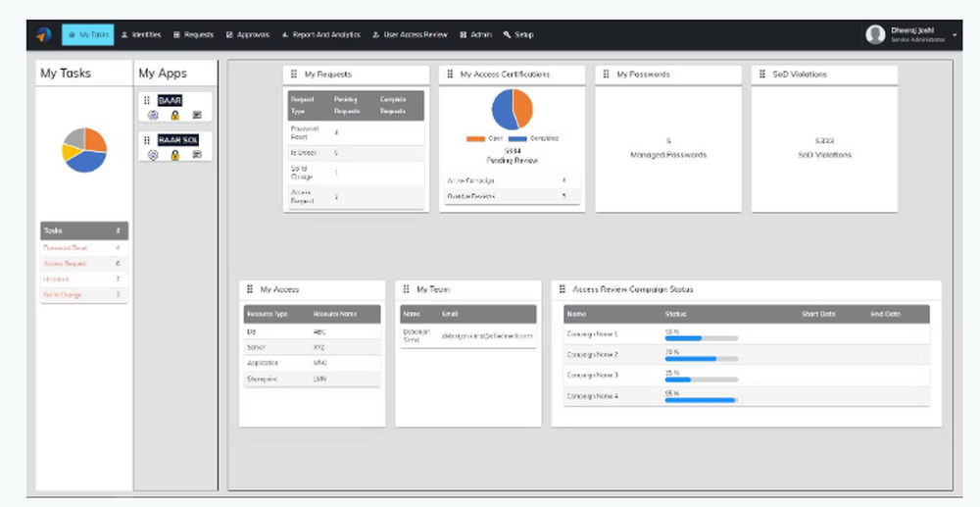Click the drag handle on the BAAR app card
Viewport: 980px width, 507px height.
147,100
